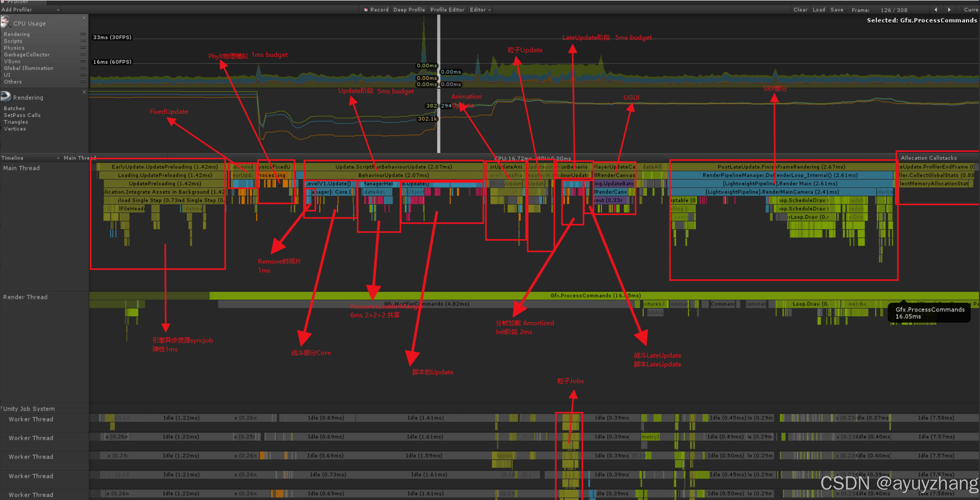
Task: Click drag handle beside GarbageCollector category
Action: point(83,55)
